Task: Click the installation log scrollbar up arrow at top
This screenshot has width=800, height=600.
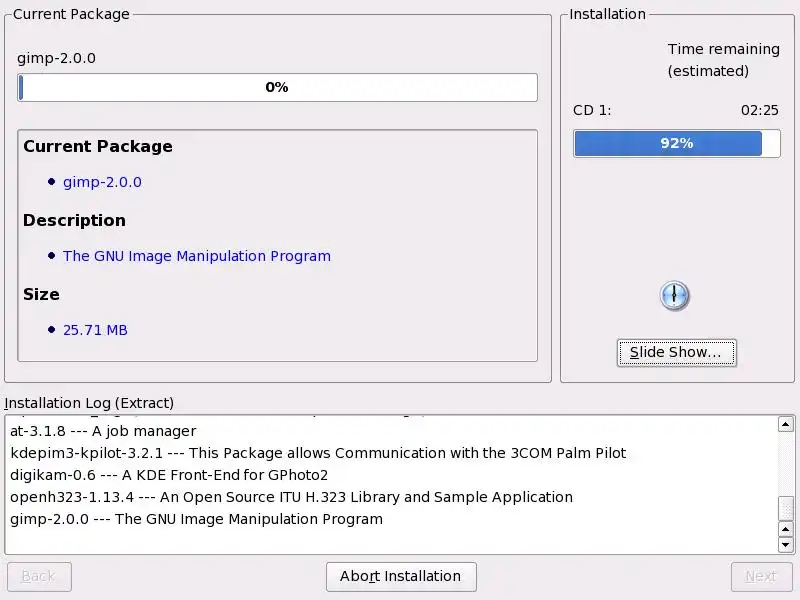Action: click(785, 424)
